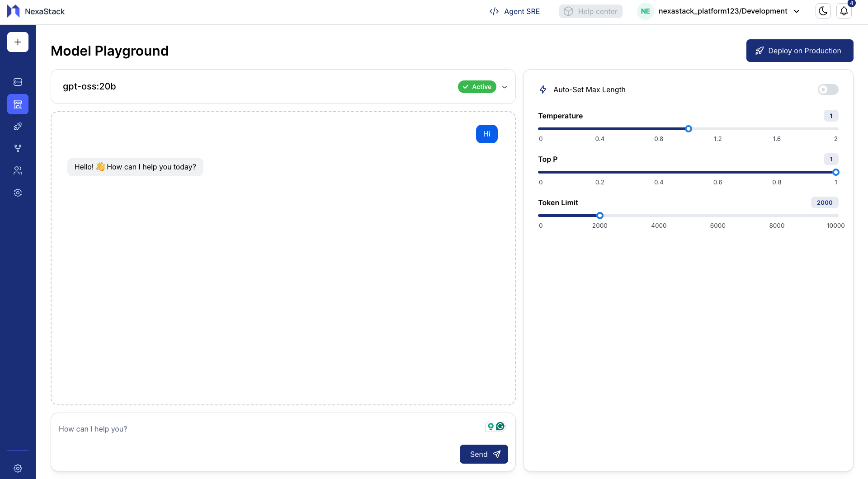This screenshot has width=868, height=479.
Task: Open the users sidebar icon
Action: pos(18,171)
